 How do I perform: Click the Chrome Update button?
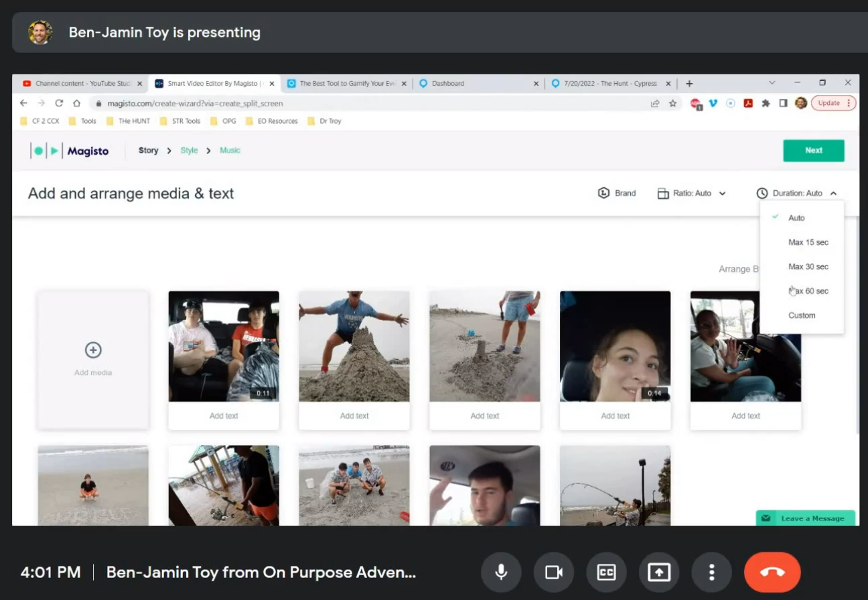(x=834, y=103)
